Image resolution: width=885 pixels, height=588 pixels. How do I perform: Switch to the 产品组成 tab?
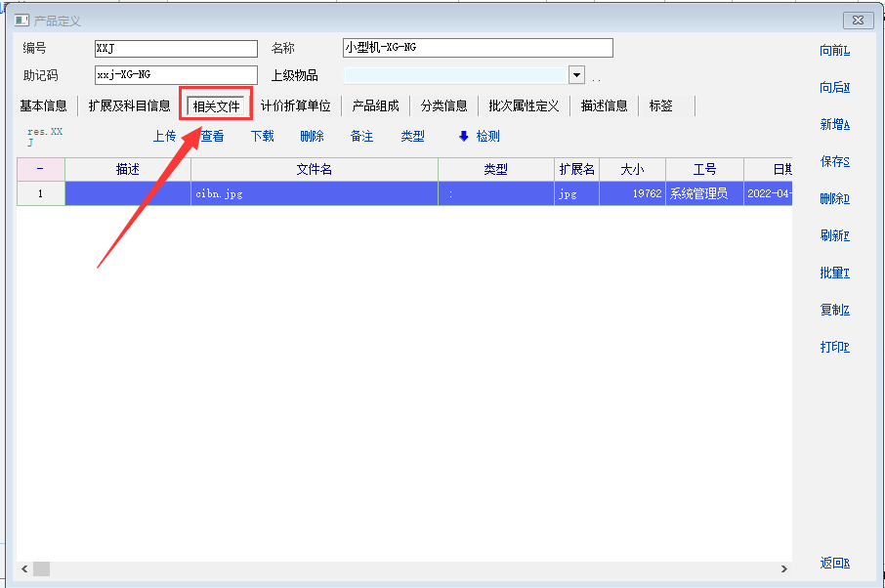375,105
